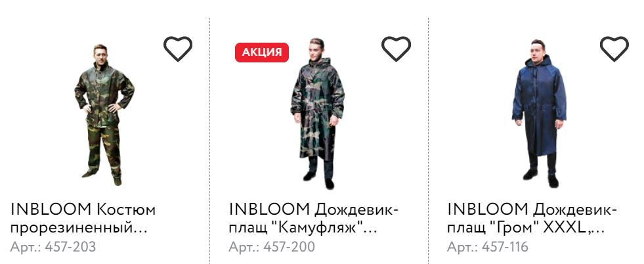Viewport: 644px width, 264px height.
Task: Expand truncated title ellipsis after "XXXL,"
Action: click(x=599, y=231)
